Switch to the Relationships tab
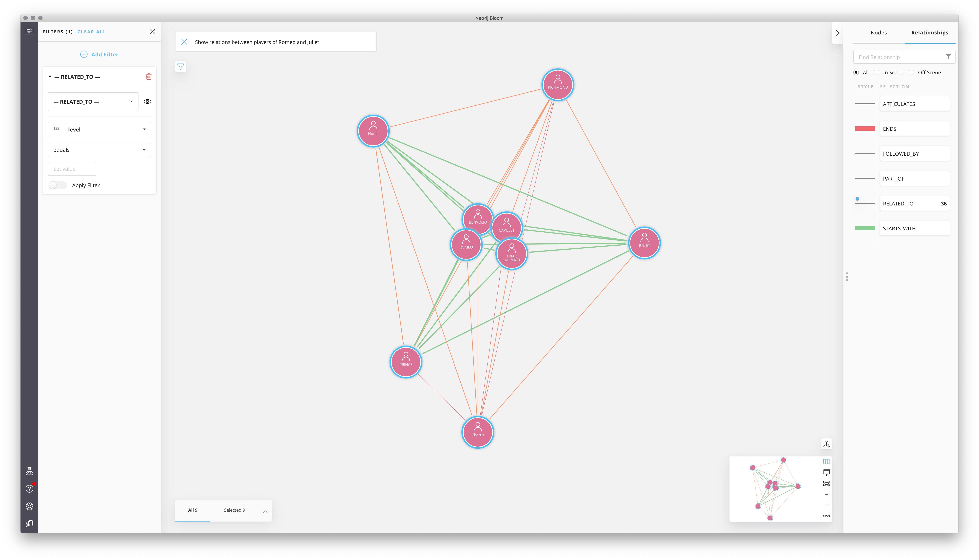Image resolution: width=979 pixels, height=560 pixels. 929,33
